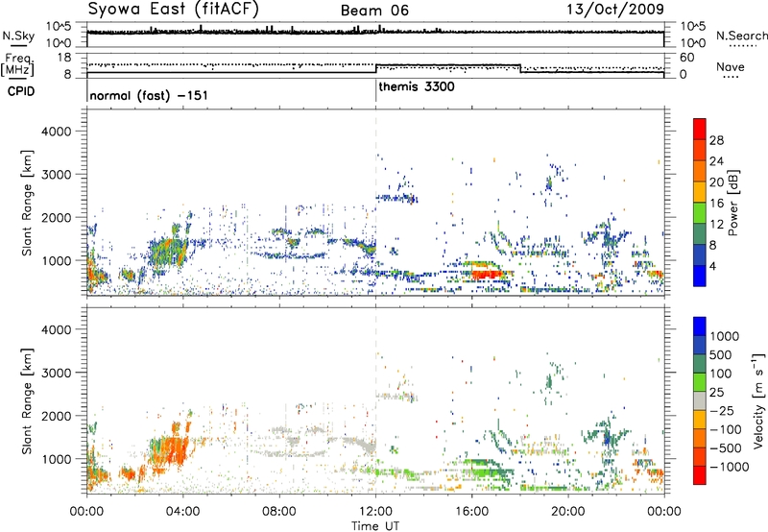Click the 'Beam 06' label
768x532 pixels.
pyautogui.click(x=374, y=11)
